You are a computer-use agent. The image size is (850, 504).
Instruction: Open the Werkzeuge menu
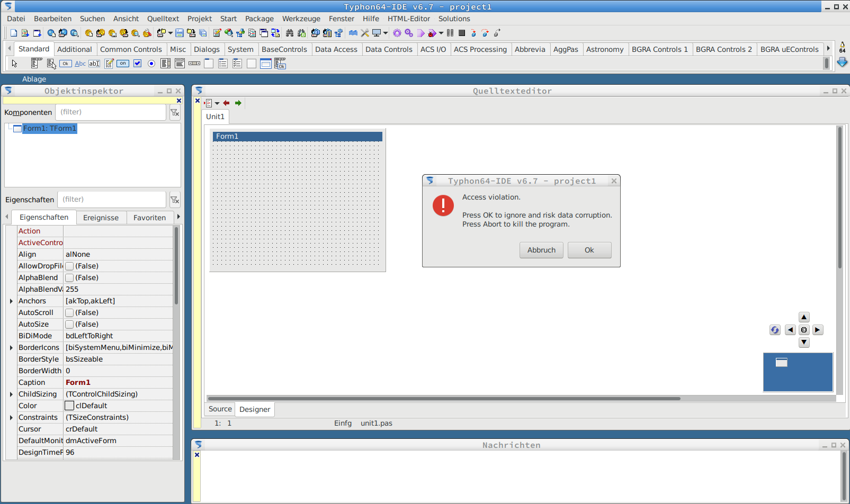301,19
